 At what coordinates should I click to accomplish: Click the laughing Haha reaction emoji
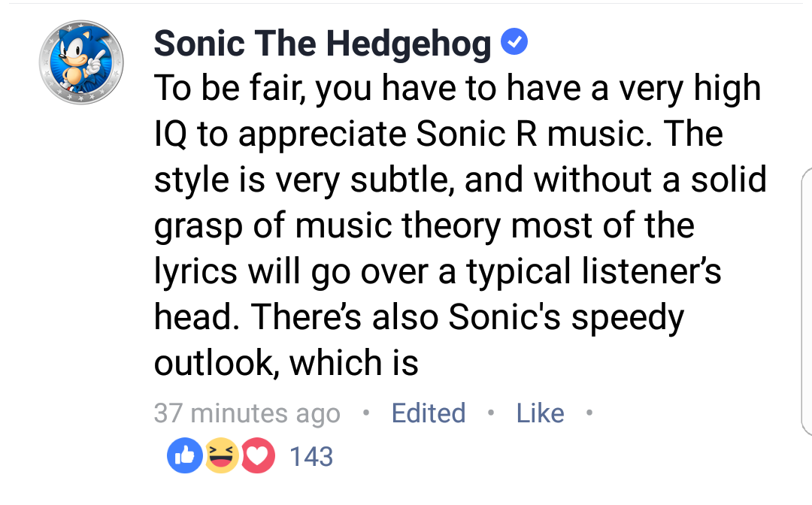point(222,456)
